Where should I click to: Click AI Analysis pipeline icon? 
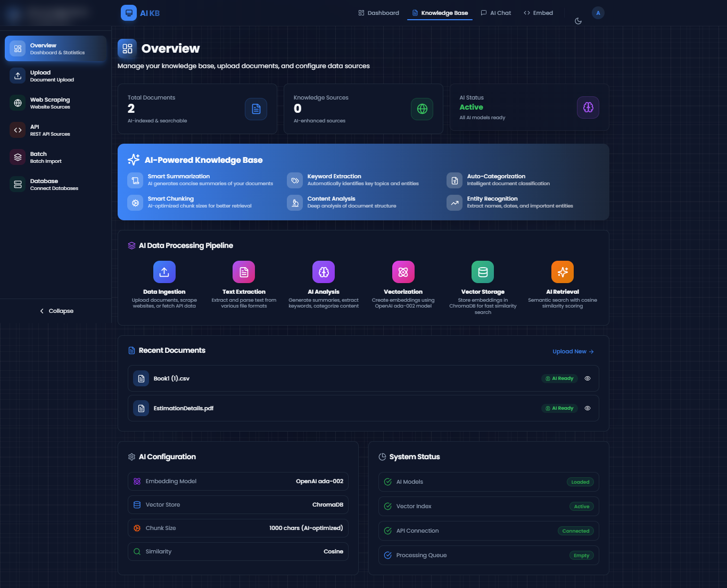[x=324, y=272]
